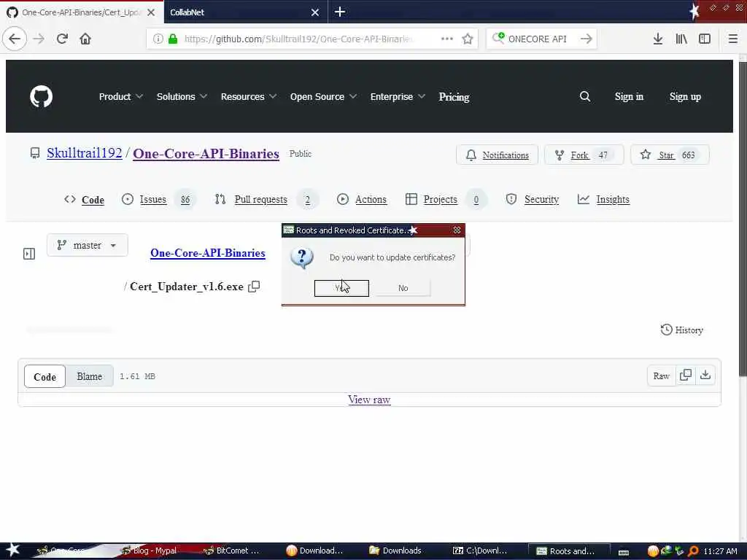The height and width of the screenshot is (560, 747).
Task: Click the View raw link
Action: pos(369,400)
